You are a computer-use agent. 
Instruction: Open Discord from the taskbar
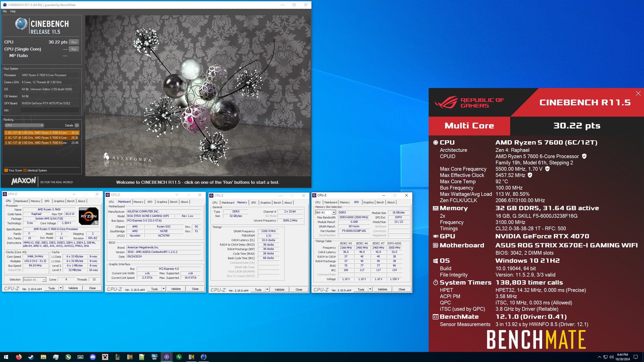point(93,357)
